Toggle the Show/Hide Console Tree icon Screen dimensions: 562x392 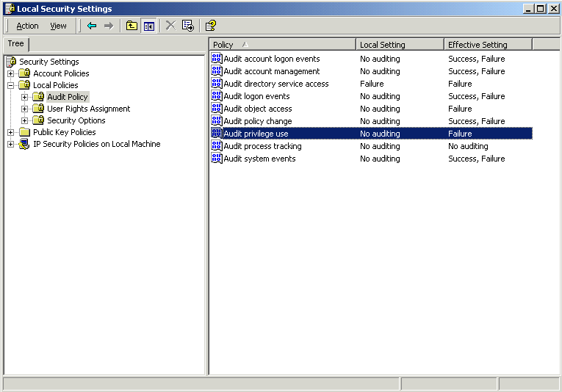[149, 26]
